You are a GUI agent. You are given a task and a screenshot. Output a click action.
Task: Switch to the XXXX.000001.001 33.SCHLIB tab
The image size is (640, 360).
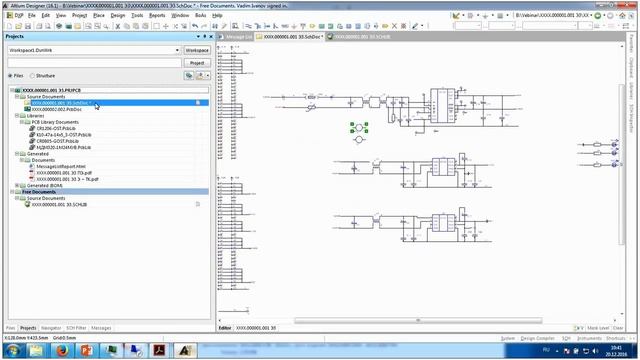[x=358, y=37]
